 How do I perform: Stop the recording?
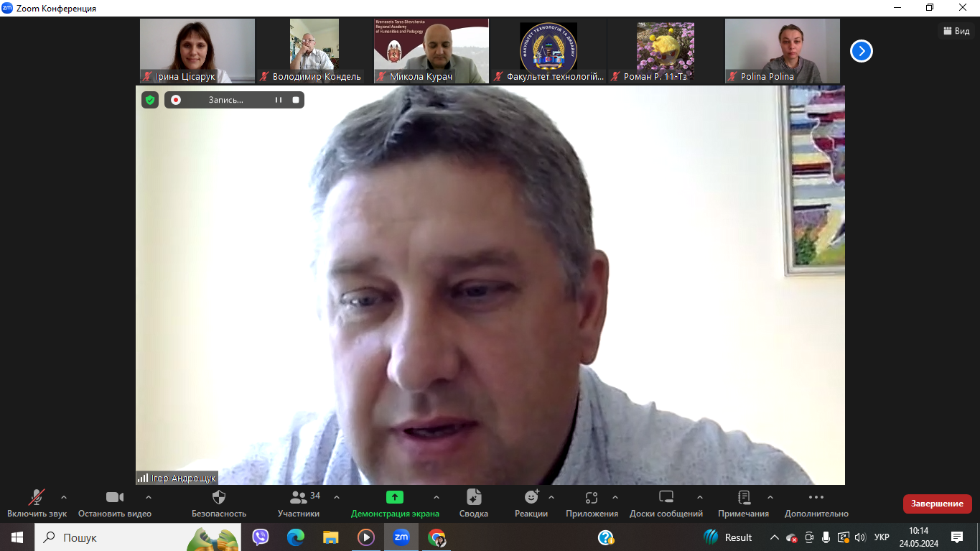click(x=296, y=100)
